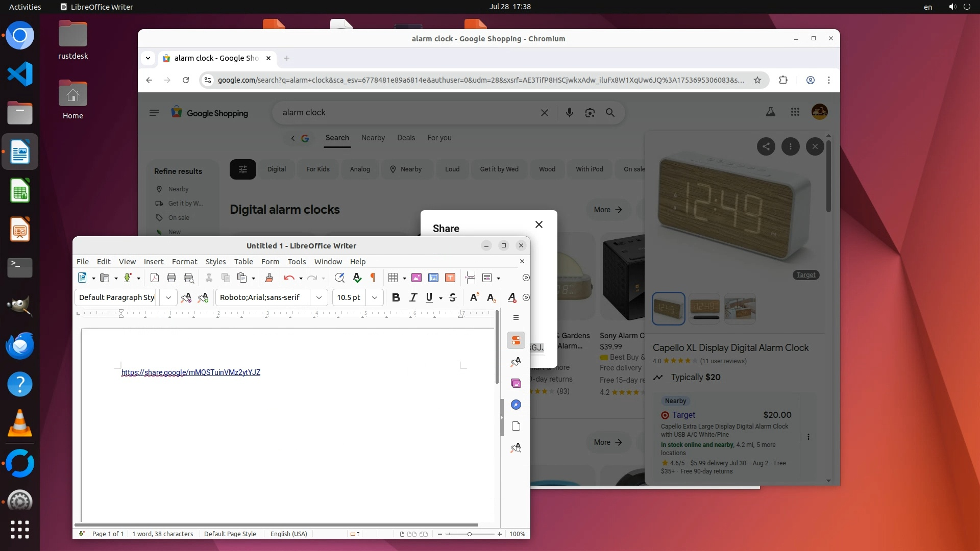
Task: Toggle Italic text formatting
Action: click(x=413, y=297)
